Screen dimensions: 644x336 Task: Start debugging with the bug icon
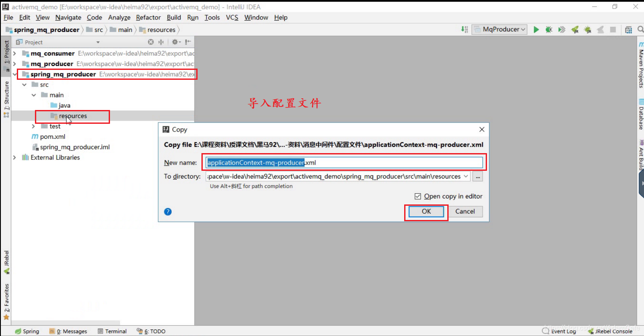[x=549, y=29]
